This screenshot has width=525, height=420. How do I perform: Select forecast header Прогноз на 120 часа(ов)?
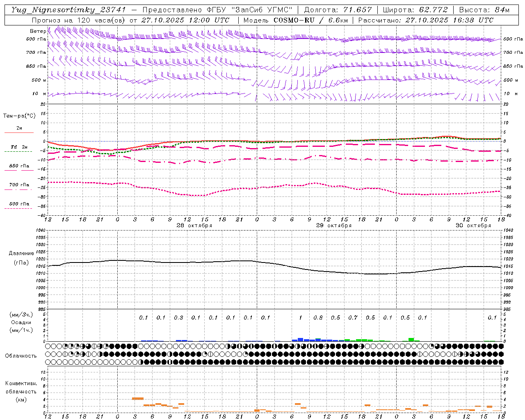78,20
